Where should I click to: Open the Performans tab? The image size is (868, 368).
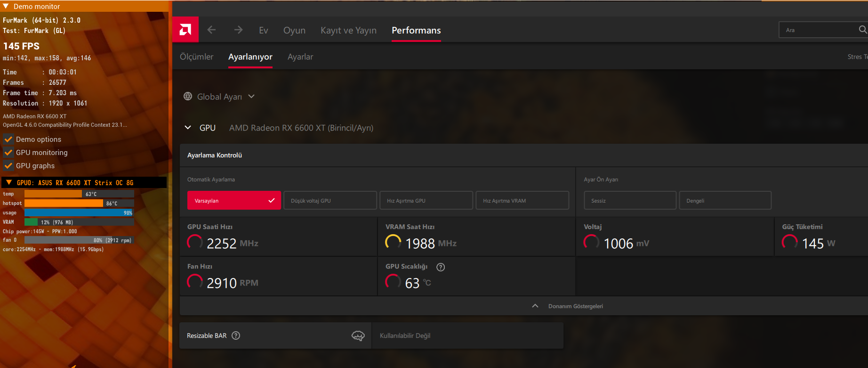pyautogui.click(x=416, y=30)
